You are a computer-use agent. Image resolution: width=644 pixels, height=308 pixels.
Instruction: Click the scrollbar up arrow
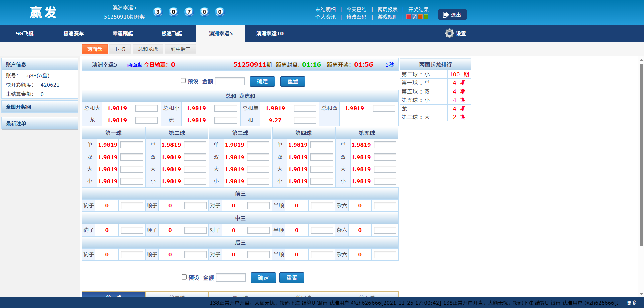pyautogui.click(x=641, y=60)
